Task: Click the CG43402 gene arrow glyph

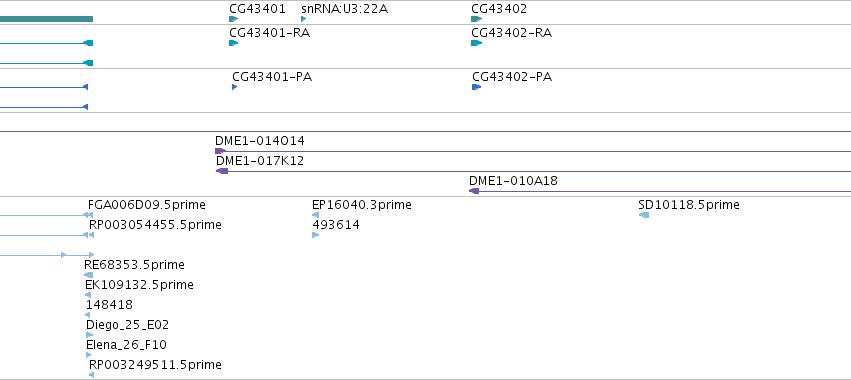Action: [x=477, y=19]
